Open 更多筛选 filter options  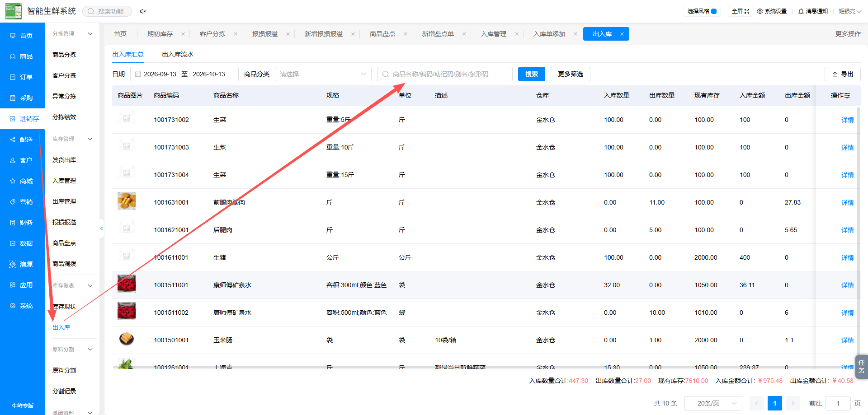click(x=571, y=74)
